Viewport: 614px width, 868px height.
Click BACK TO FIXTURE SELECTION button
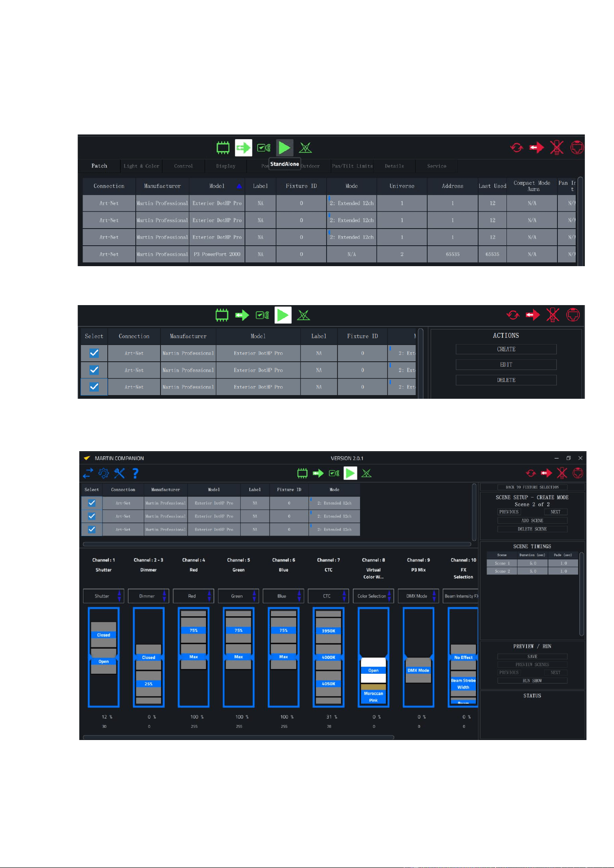point(532,487)
